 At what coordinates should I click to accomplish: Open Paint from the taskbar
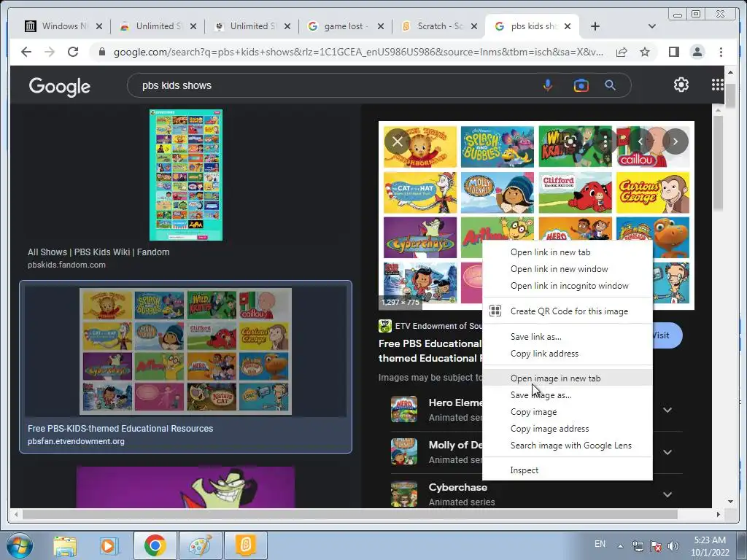coord(200,545)
